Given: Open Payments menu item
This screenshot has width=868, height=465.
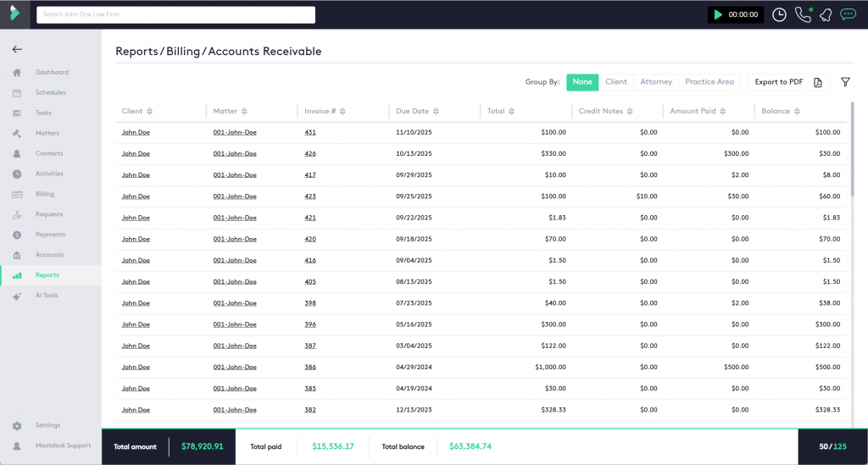Looking at the screenshot, I should tap(50, 235).
